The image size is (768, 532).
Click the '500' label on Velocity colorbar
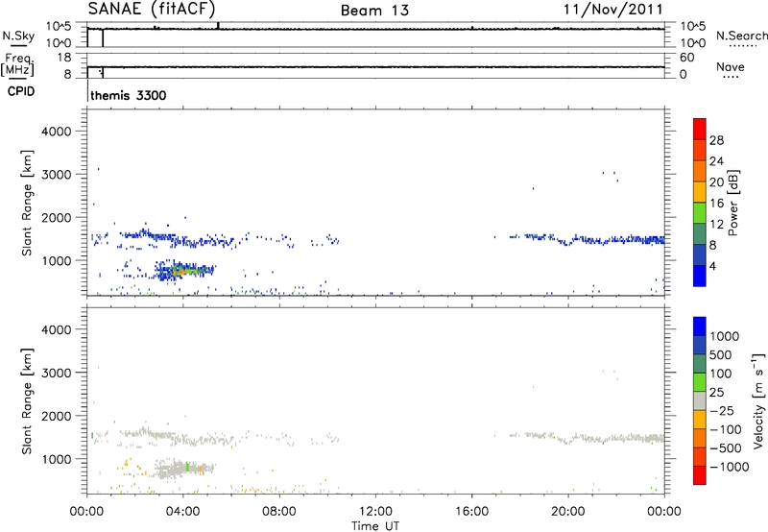coord(721,354)
